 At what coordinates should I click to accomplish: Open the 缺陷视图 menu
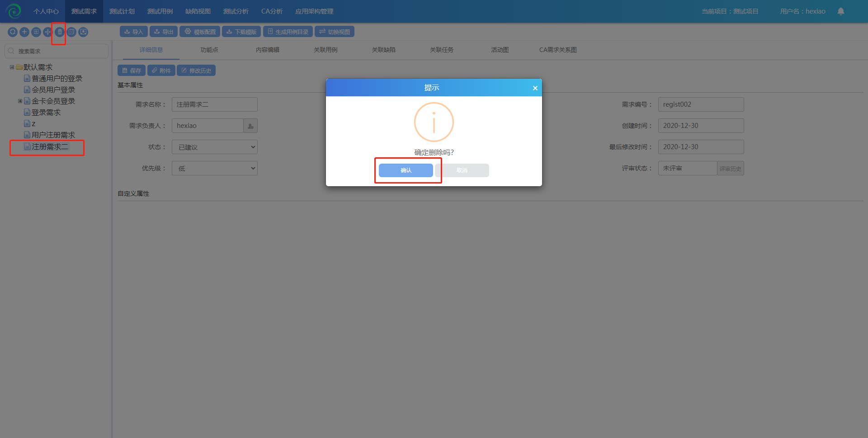198,11
